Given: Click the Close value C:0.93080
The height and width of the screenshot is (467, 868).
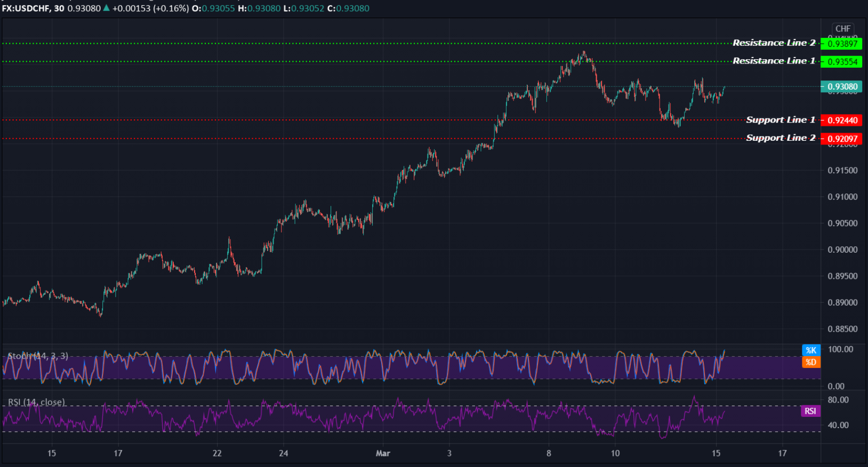Looking at the screenshot, I should (x=348, y=9).
